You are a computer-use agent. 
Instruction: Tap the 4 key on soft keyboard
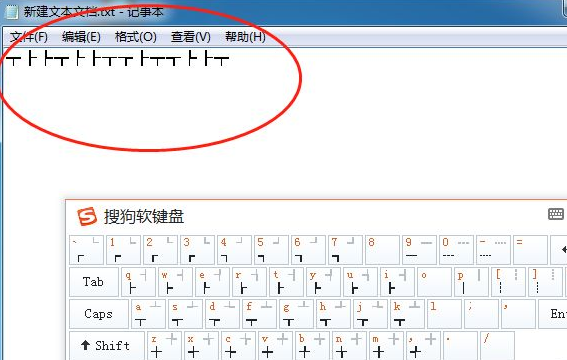[x=234, y=250]
